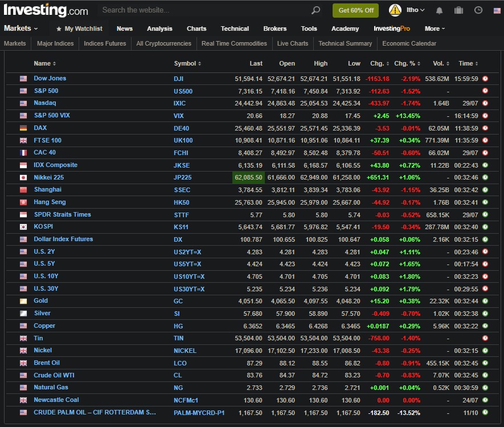Open the Academy menu
This screenshot has width=504, height=427.
tap(345, 29)
